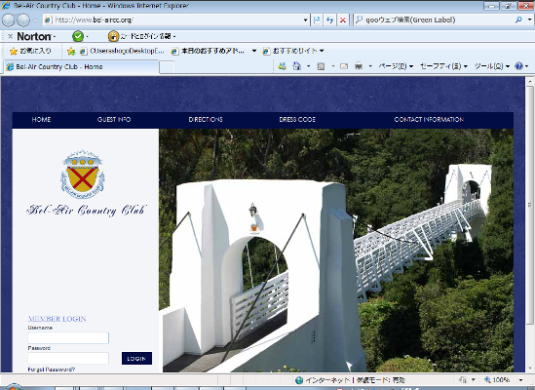The height and width of the screenshot is (390, 535).
Task: Click the people messenger icon in command bar
Action: [x=282, y=66]
